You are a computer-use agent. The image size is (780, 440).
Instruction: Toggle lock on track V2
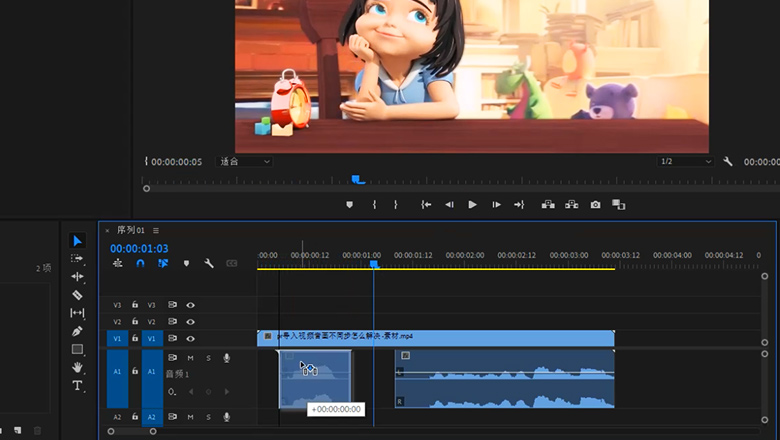tap(134, 322)
